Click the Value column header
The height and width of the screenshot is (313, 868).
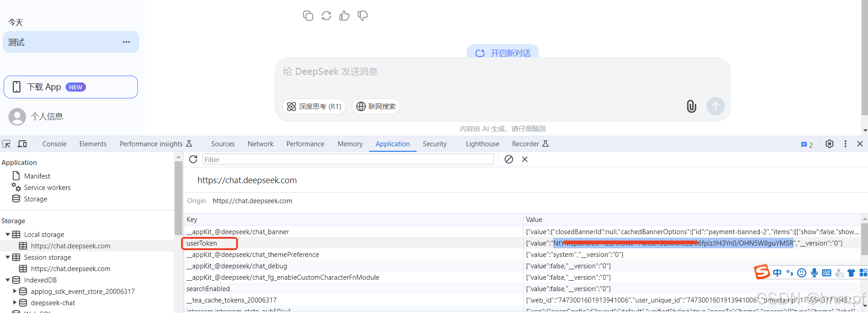pos(691,220)
